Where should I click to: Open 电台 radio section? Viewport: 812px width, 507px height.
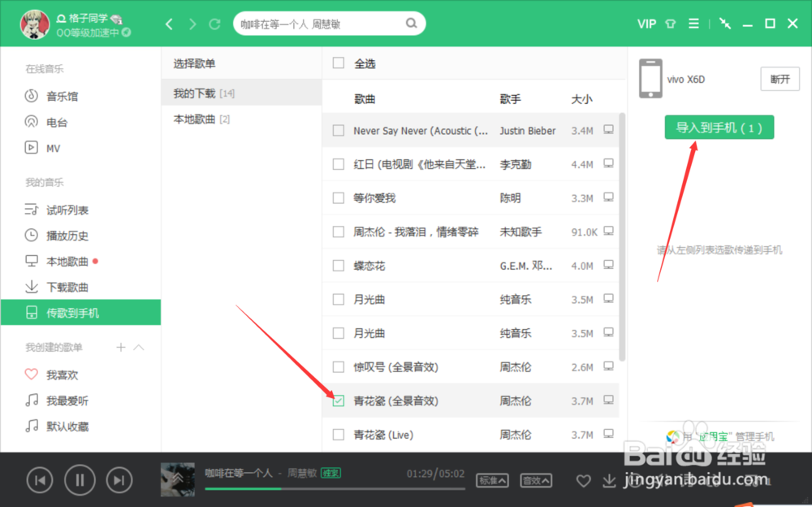click(x=46, y=123)
